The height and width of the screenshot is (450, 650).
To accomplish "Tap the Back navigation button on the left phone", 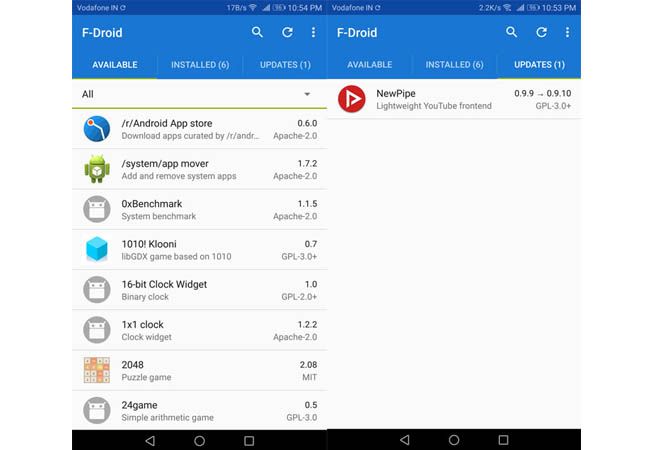I will [150, 440].
